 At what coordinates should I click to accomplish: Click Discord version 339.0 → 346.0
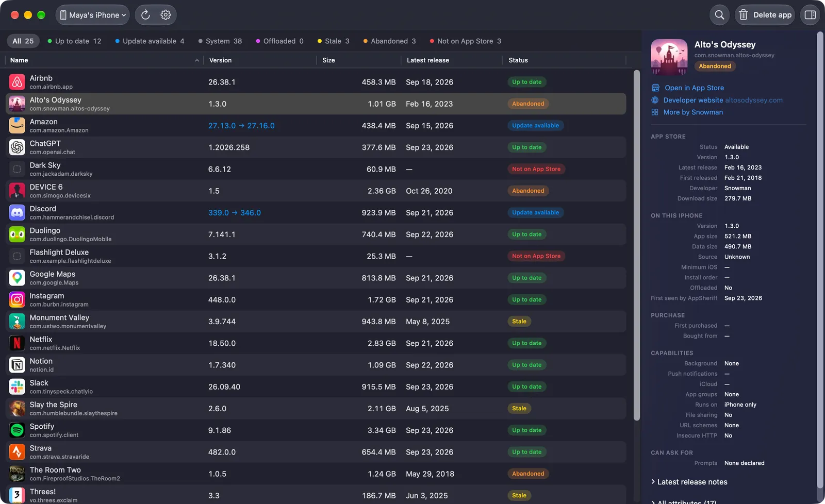[x=235, y=213]
